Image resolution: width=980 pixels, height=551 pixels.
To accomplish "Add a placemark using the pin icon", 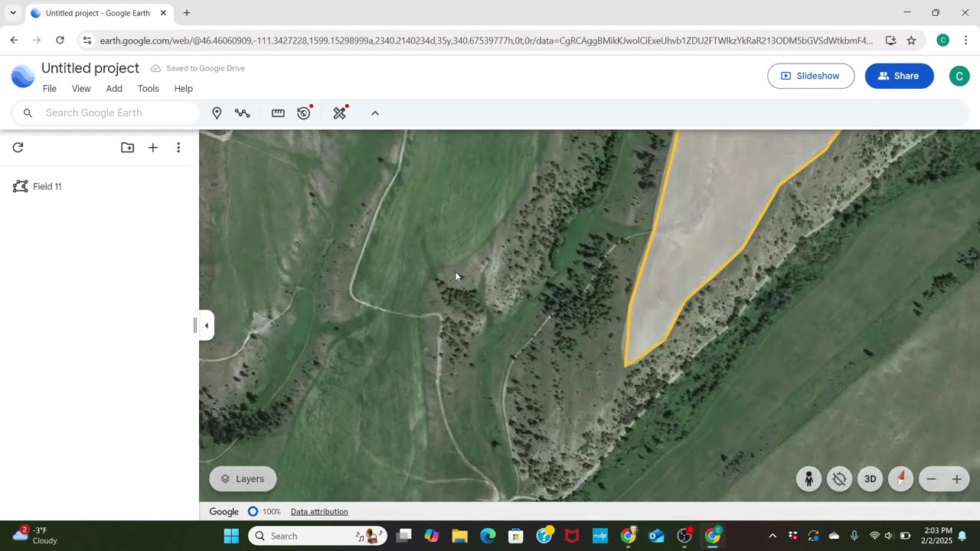I will pyautogui.click(x=217, y=113).
